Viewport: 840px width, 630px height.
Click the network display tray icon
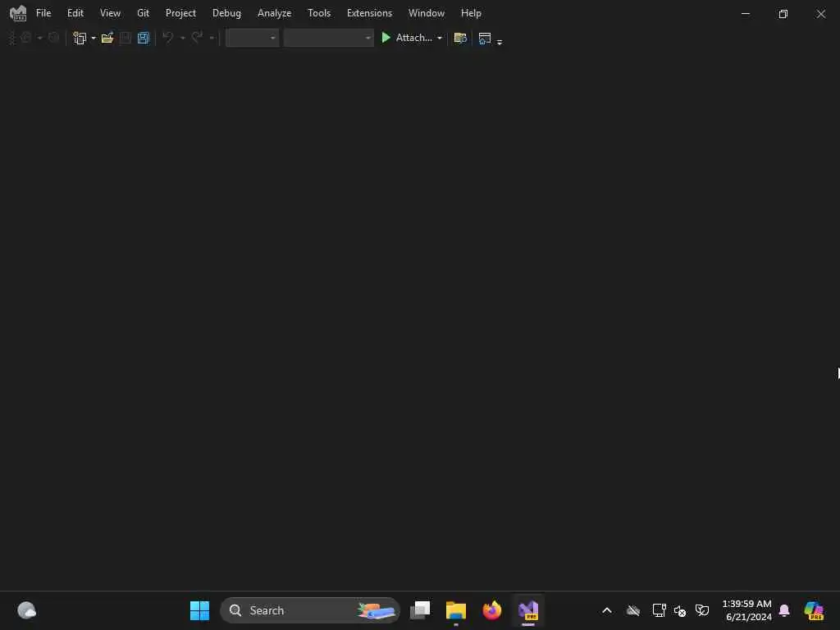[659, 610]
